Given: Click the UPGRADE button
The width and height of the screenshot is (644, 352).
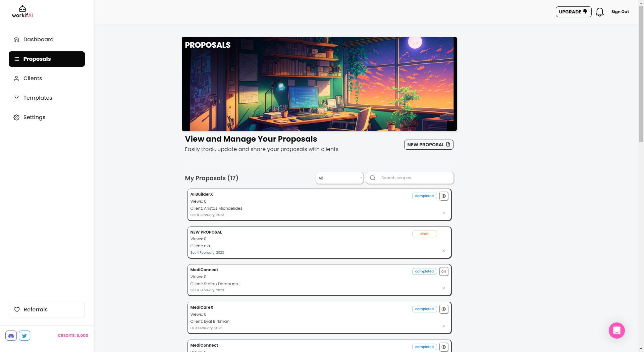Looking at the screenshot, I should point(574,12).
